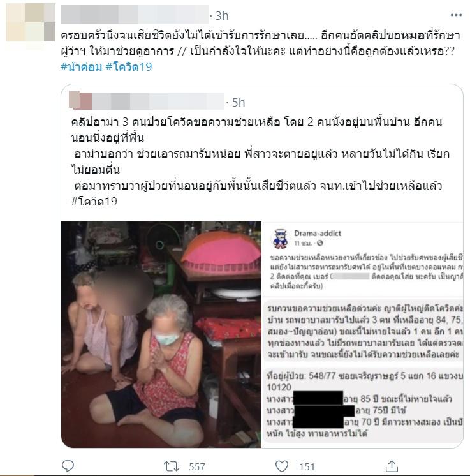Open the tweet author's profile avatar

31,22
